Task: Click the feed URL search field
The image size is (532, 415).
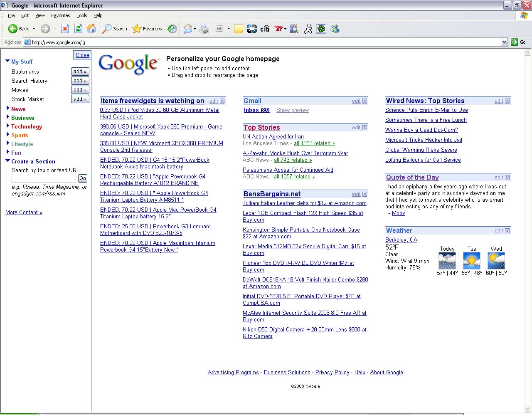Action: point(44,178)
